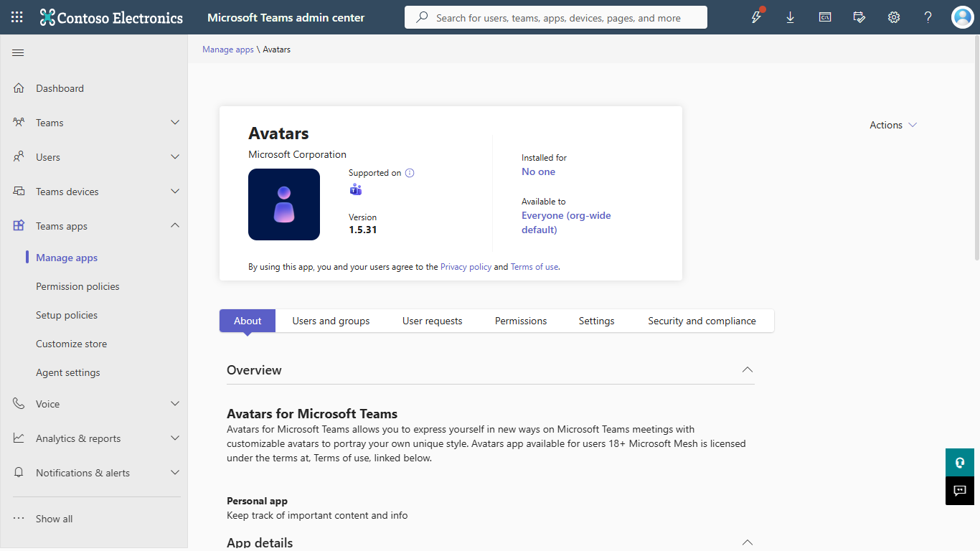Click the Users icon in sidebar

19,157
